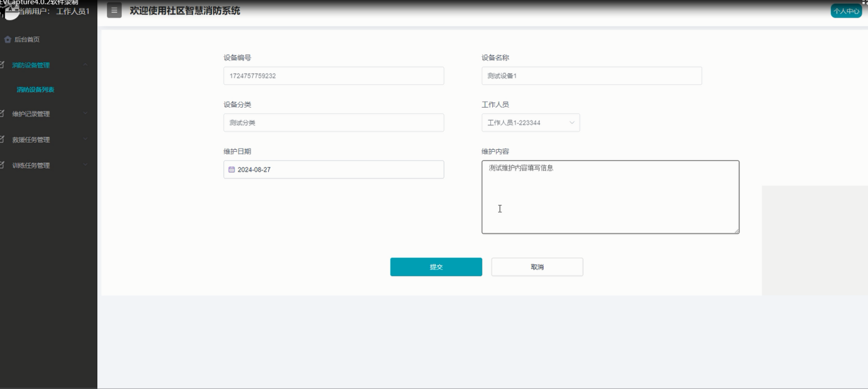Click the 欢迎使用社区智慧消防系统 title
The image size is (868, 389).
point(185,10)
